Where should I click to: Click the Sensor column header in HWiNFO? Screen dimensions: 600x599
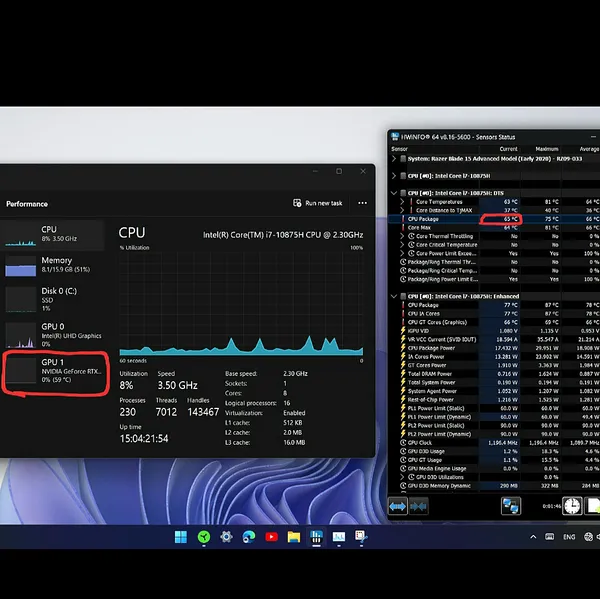click(x=399, y=149)
